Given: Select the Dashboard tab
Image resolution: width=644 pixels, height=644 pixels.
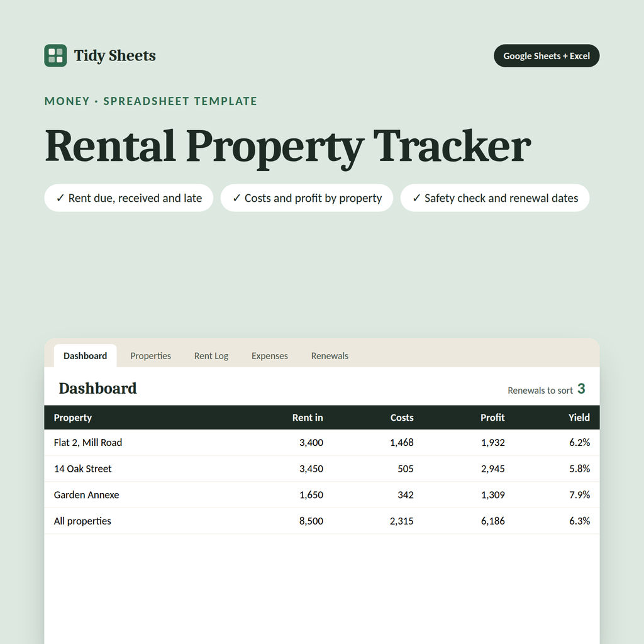Looking at the screenshot, I should [85, 356].
